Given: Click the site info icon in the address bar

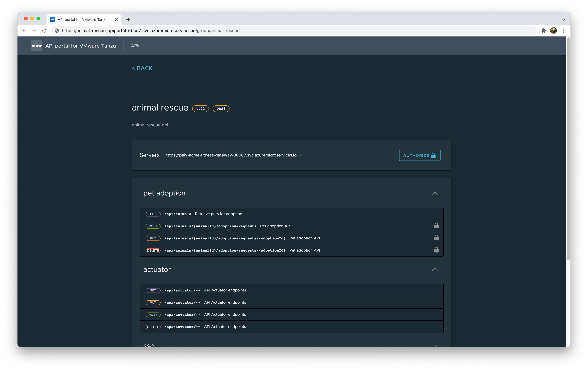Looking at the screenshot, I should click(x=57, y=31).
